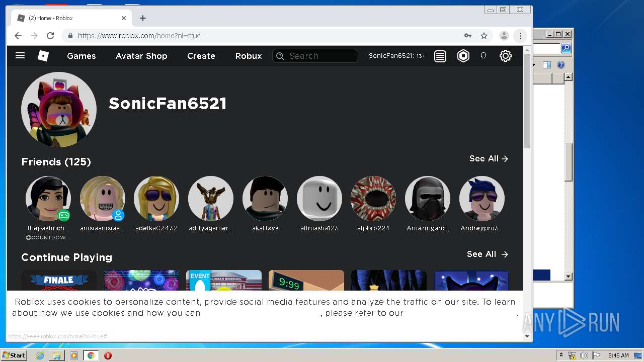
Task: Open the Roblox hamburger navigation menu
Action: pos(20,56)
